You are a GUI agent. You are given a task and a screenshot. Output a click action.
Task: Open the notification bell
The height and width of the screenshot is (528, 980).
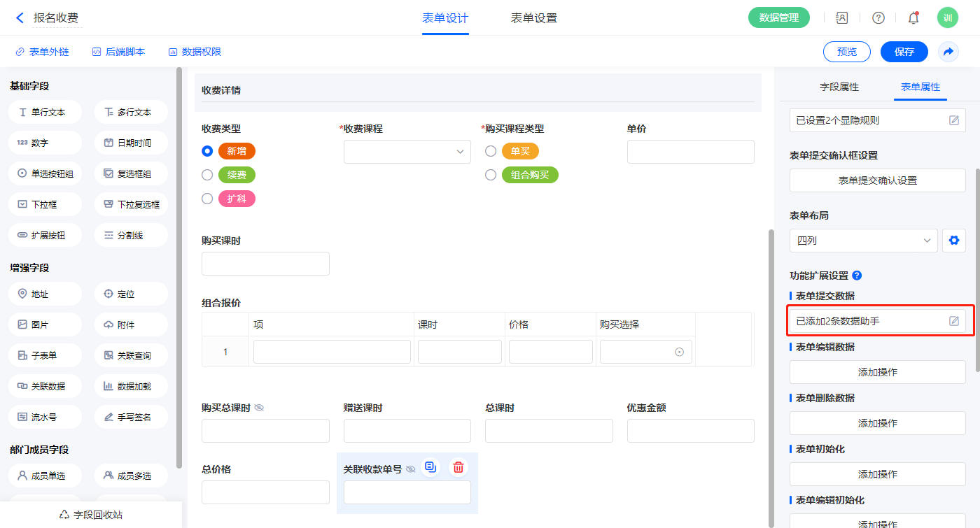913,18
